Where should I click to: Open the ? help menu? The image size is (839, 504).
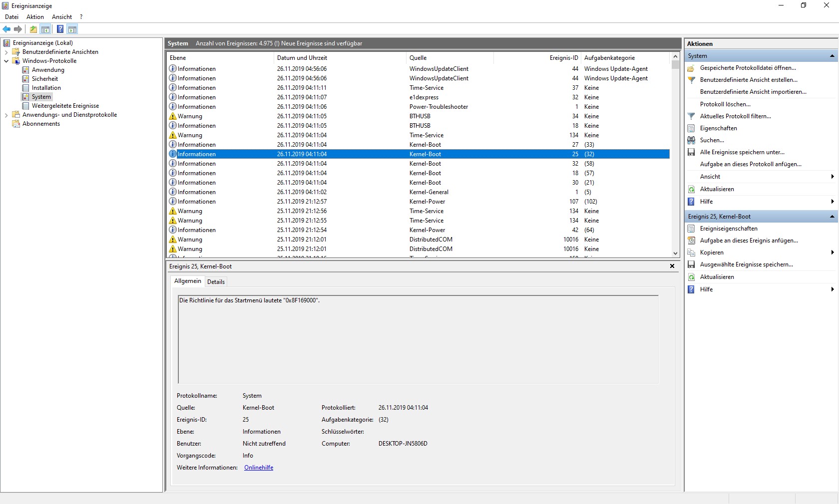(x=81, y=17)
